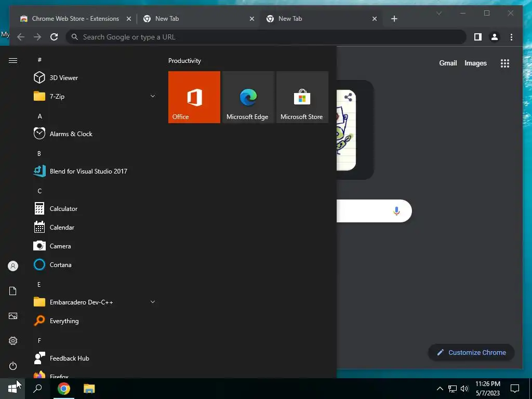Toggle the Chrome side panel

[478, 37]
